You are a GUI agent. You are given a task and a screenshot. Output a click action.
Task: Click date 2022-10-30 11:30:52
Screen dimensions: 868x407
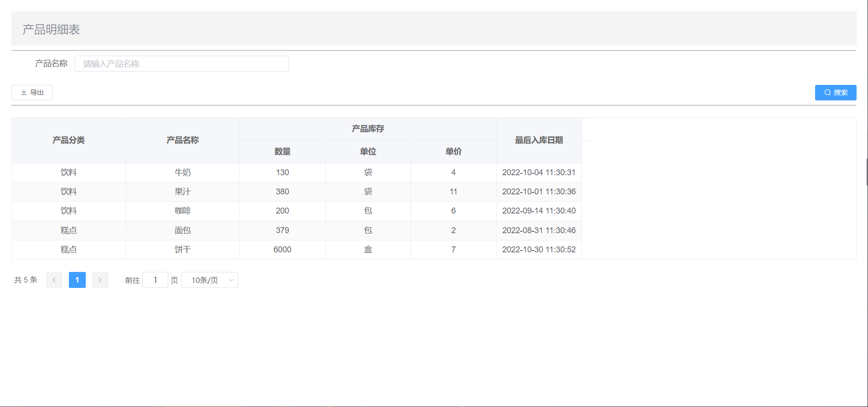[539, 250]
